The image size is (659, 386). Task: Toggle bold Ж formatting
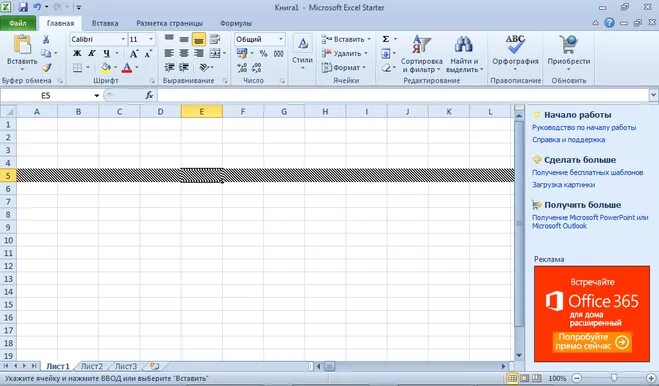[x=77, y=53]
